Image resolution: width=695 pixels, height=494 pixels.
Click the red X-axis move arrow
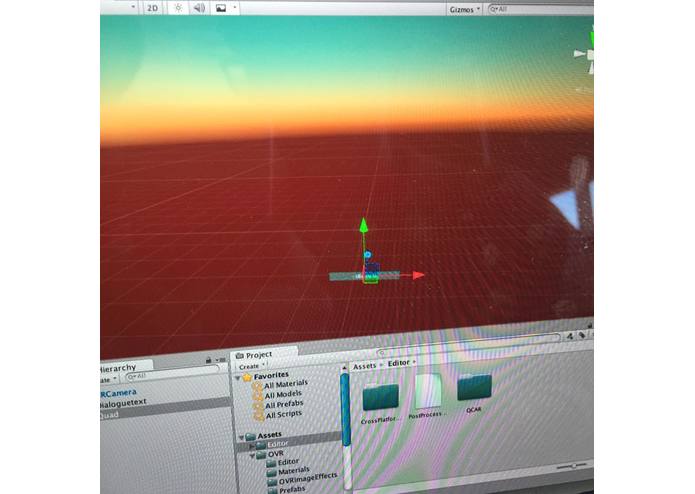point(418,275)
